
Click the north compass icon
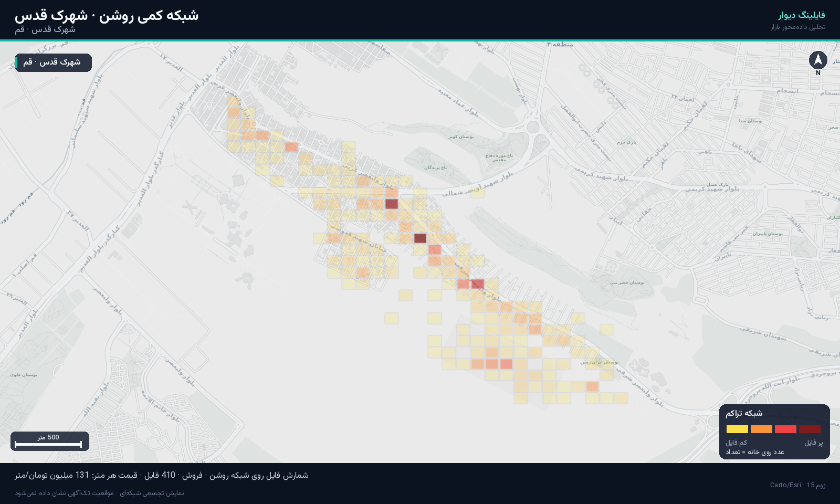[818, 60]
